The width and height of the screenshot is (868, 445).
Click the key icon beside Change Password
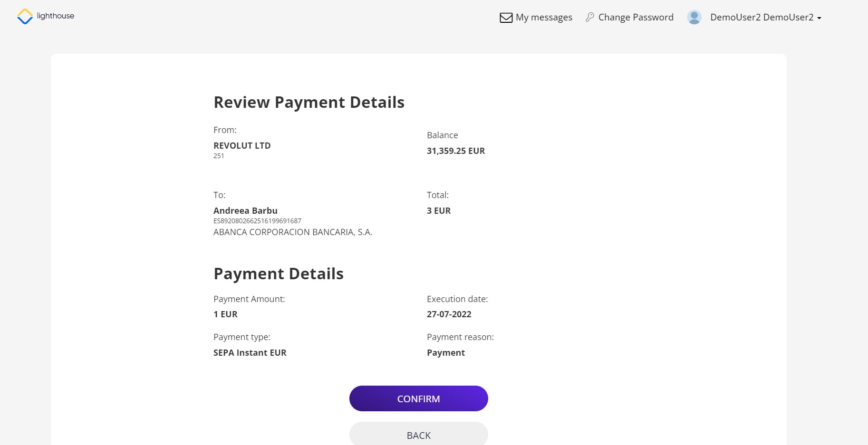pyautogui.click(x=590, y=17)
